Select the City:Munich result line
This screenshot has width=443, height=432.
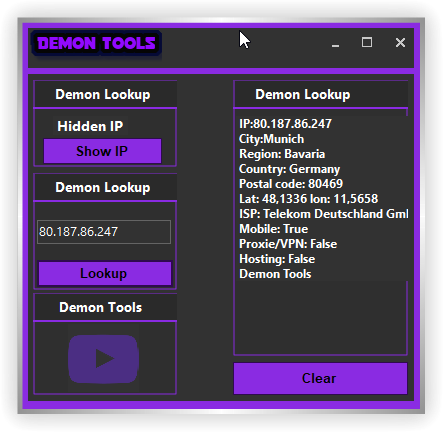pyautogui.click(x=271, y=139)
